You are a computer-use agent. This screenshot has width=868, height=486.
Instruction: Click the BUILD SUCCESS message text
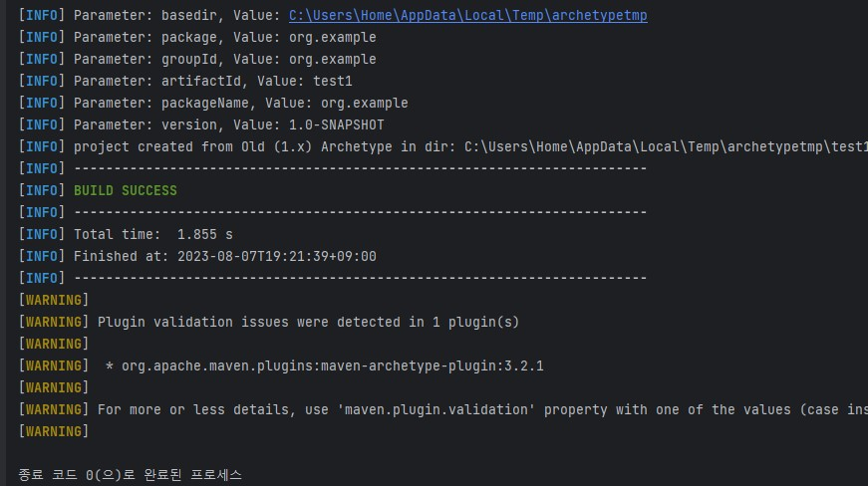(x=126, y=191)
